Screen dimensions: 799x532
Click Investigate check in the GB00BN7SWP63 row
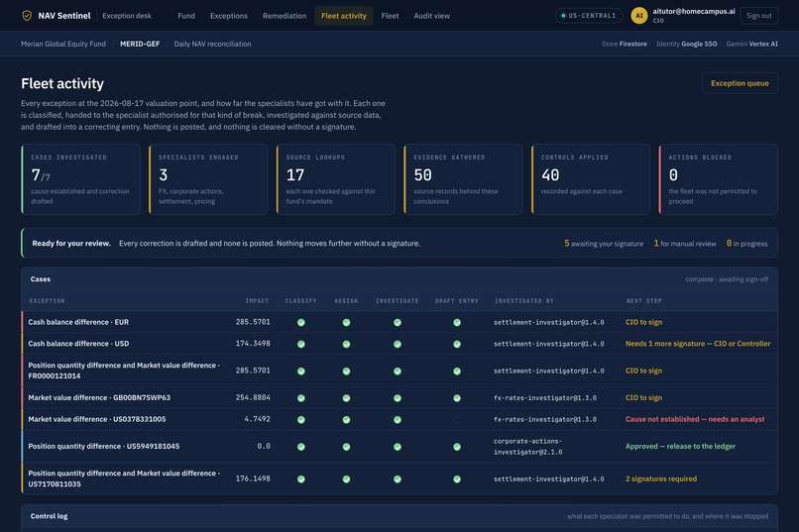tap(398, 398)
